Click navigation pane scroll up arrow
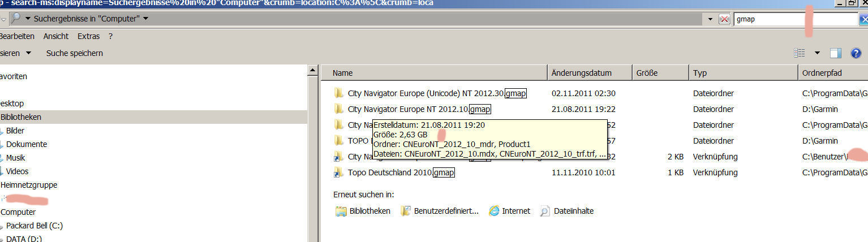Viewport: 868px width, 242px height. pyautogui.click(x=313, y=71)
